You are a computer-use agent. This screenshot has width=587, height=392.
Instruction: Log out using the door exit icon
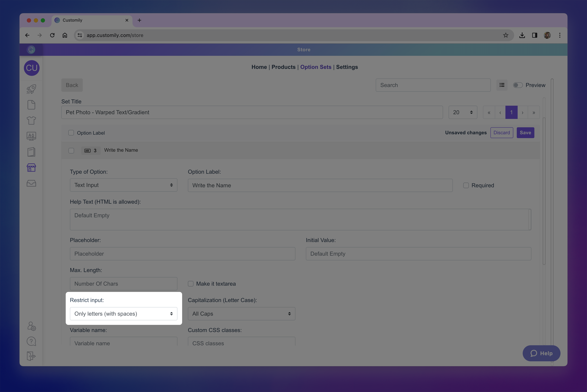click(x=31, y=356)
